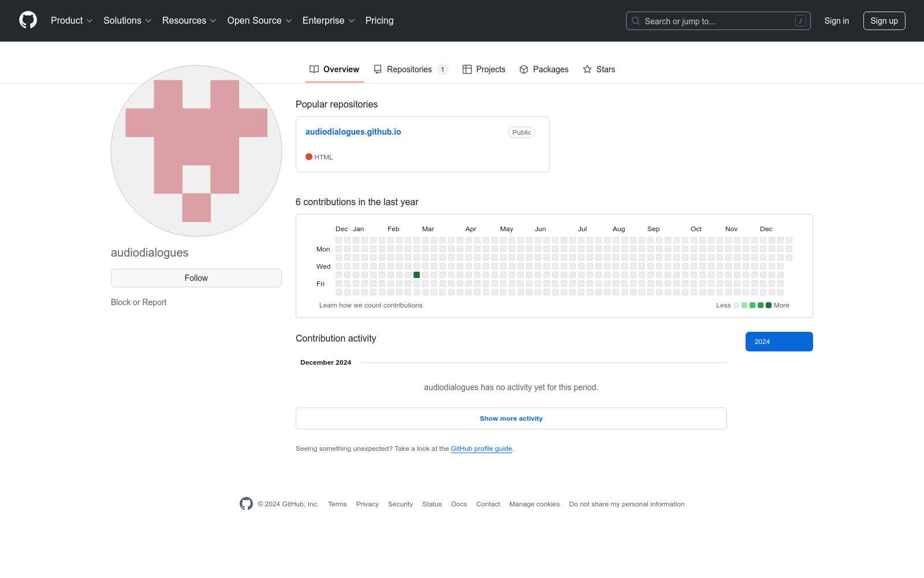Click the Fri row label in the graph
Image resolution: width=924 pixels, height=578 pixels.
[x=321, y=284]
